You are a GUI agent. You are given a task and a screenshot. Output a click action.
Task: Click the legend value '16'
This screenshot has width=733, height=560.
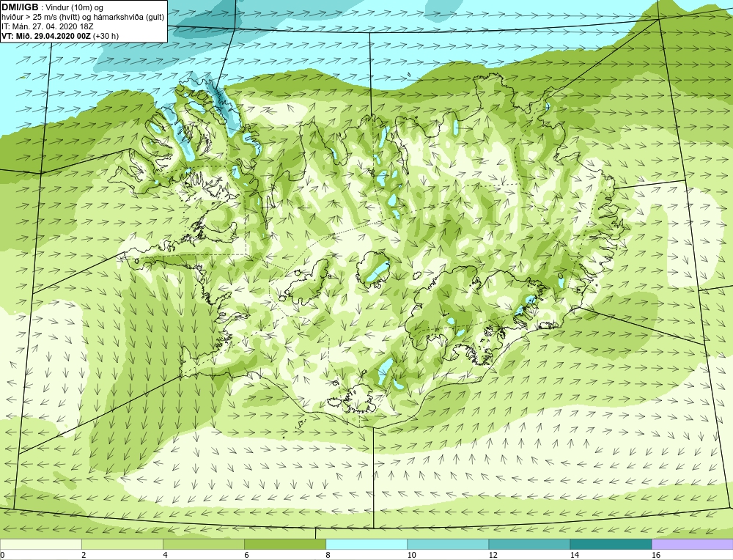pos(656,555)
